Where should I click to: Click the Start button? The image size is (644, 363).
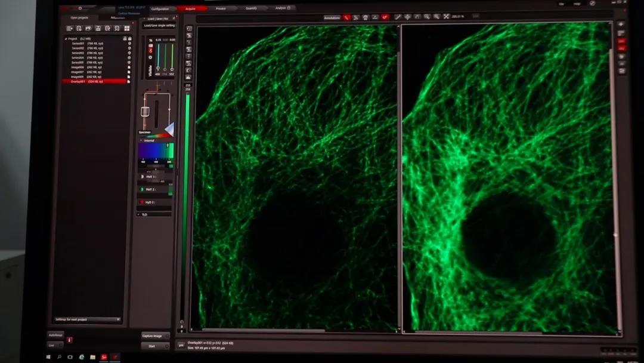(152, 346)
